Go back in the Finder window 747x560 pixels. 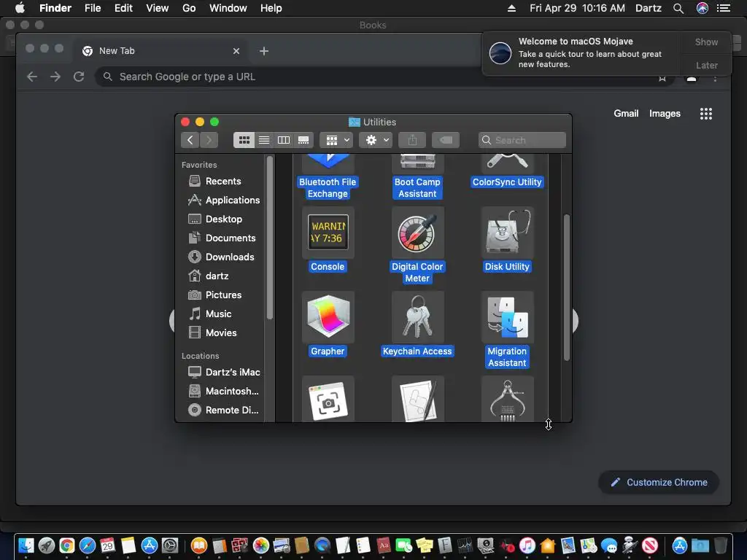(x=190, y=140)
